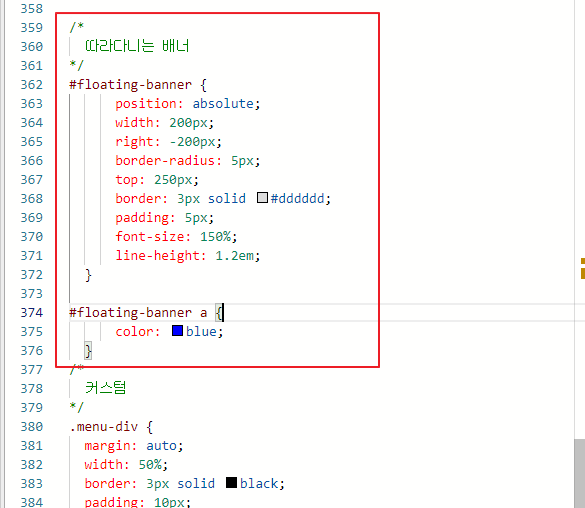This screenshot has height=508, width=585.
Task: Click the '1.2em' value text
Action: (234, 256)
